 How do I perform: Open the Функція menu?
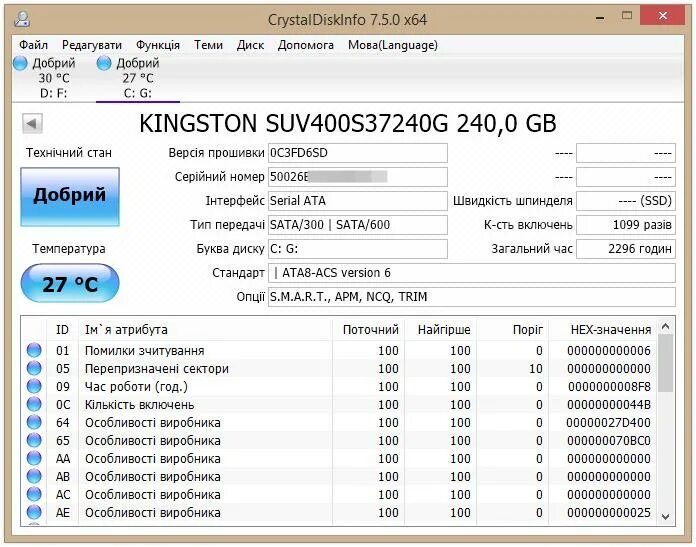[158, 45]
